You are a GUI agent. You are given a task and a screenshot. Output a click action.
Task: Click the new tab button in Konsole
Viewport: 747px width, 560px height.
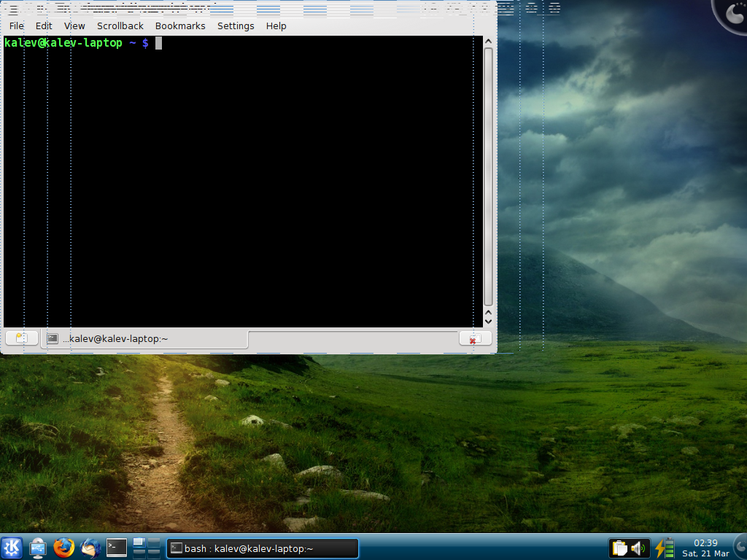(22, 338)
